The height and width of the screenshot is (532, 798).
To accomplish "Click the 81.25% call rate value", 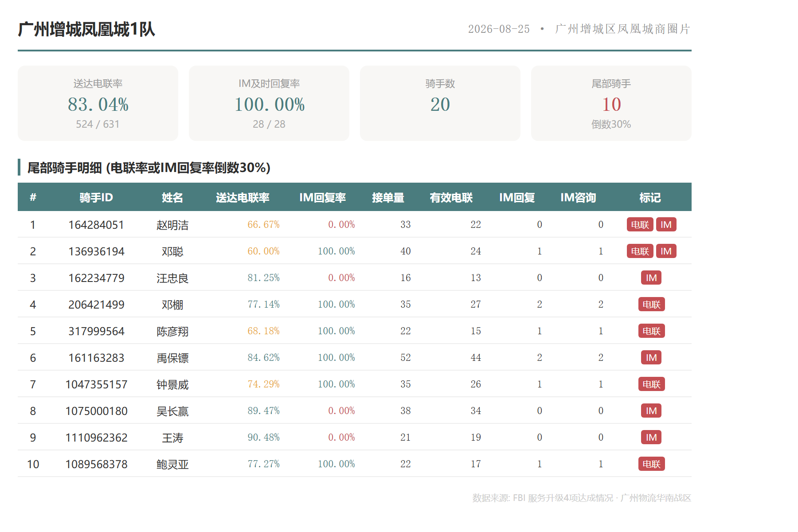I will [x=263, y=278].
